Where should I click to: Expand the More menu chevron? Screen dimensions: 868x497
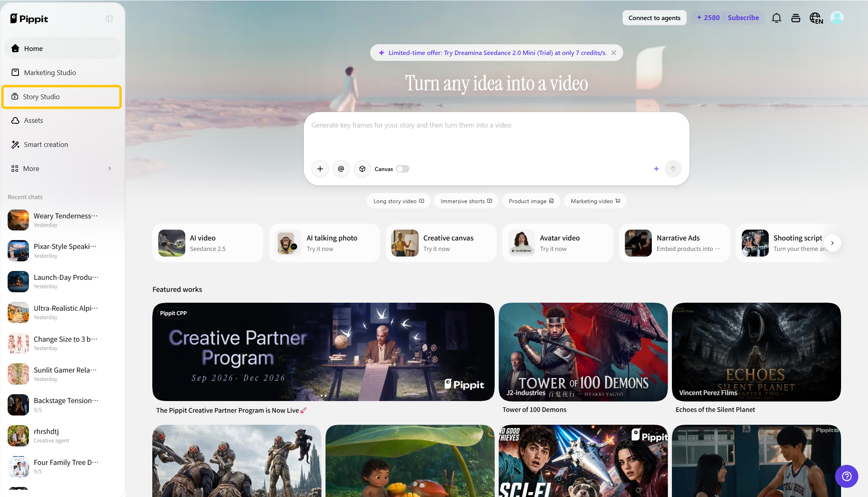pyautogui.click(x=110, y=169)
